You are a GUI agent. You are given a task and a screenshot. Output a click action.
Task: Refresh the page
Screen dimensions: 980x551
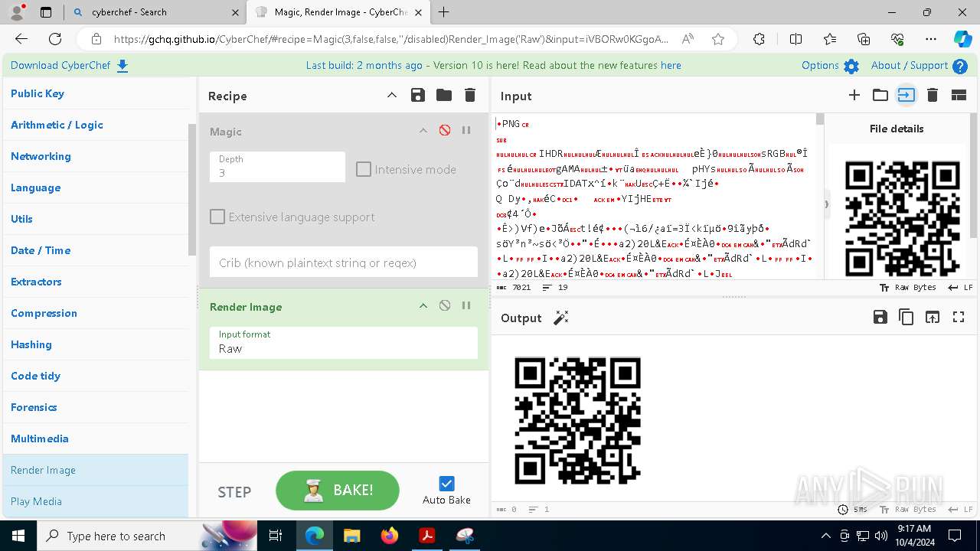(55, 39)
